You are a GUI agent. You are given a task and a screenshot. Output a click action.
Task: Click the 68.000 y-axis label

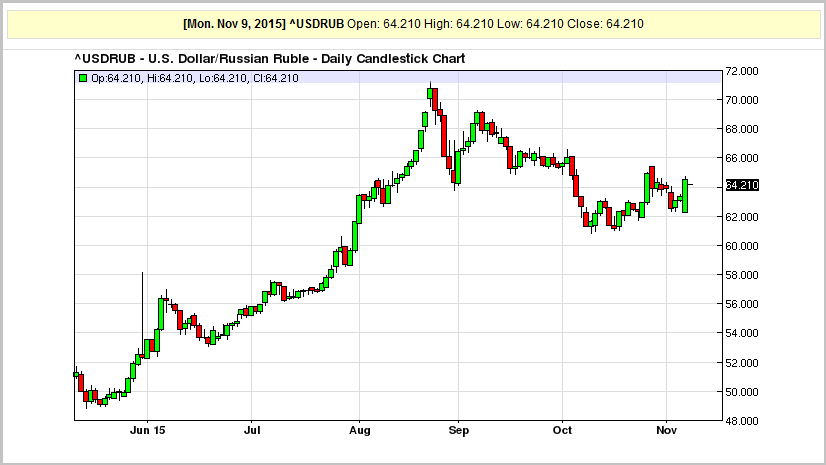pos(742,129)
